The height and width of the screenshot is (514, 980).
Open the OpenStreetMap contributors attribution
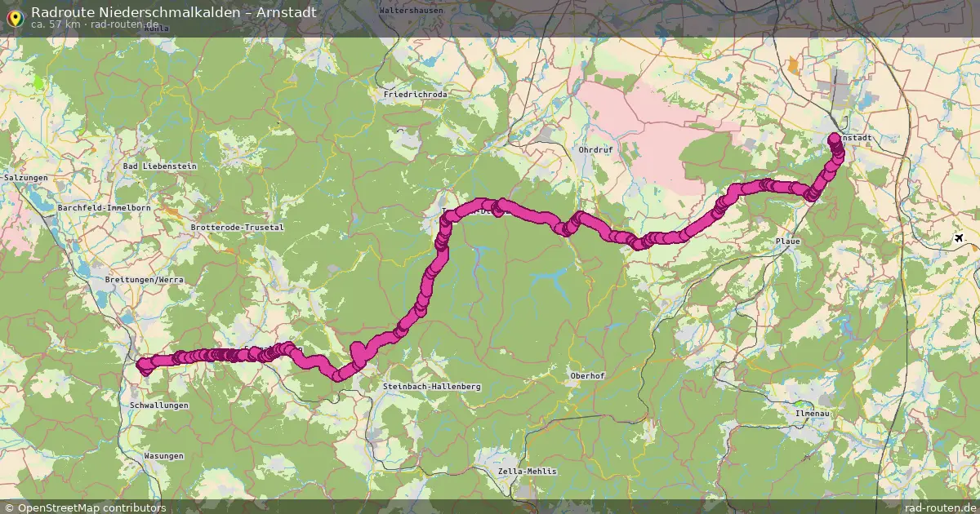pos(85,507)
